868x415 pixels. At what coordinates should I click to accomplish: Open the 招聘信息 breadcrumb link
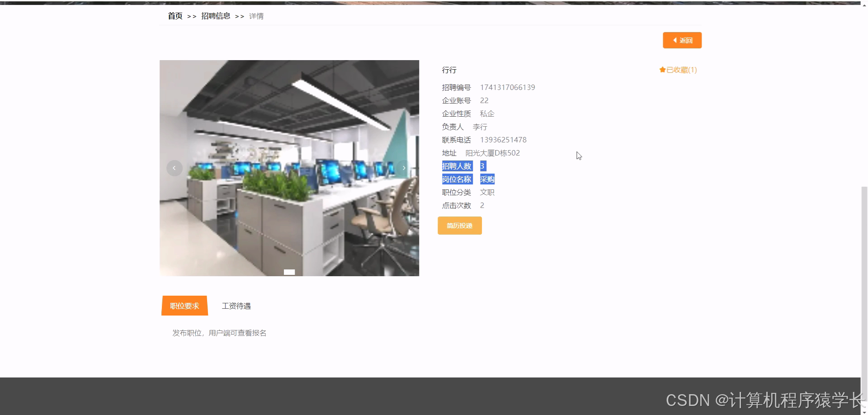pos(216,16)
